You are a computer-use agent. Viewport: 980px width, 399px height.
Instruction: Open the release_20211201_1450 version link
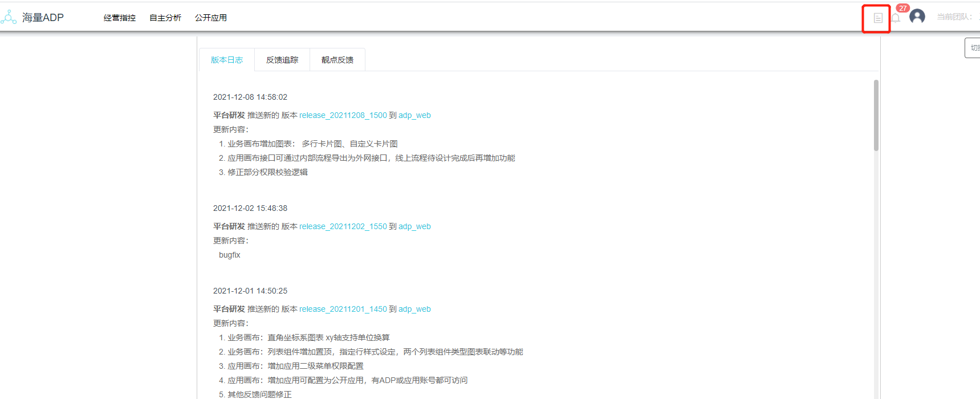click(x=343, y=309)
